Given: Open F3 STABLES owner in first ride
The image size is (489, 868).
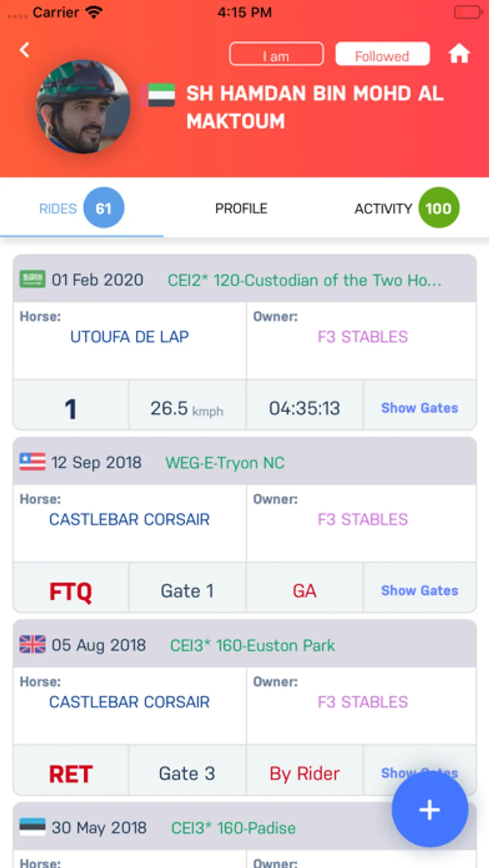Looking at the screenshot, I should [x=362, y=337].
